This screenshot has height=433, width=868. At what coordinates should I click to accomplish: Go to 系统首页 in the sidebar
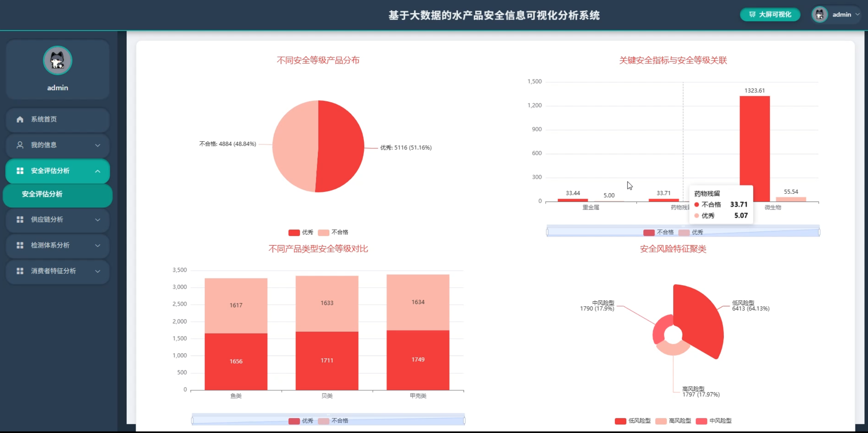click(58, 119)
